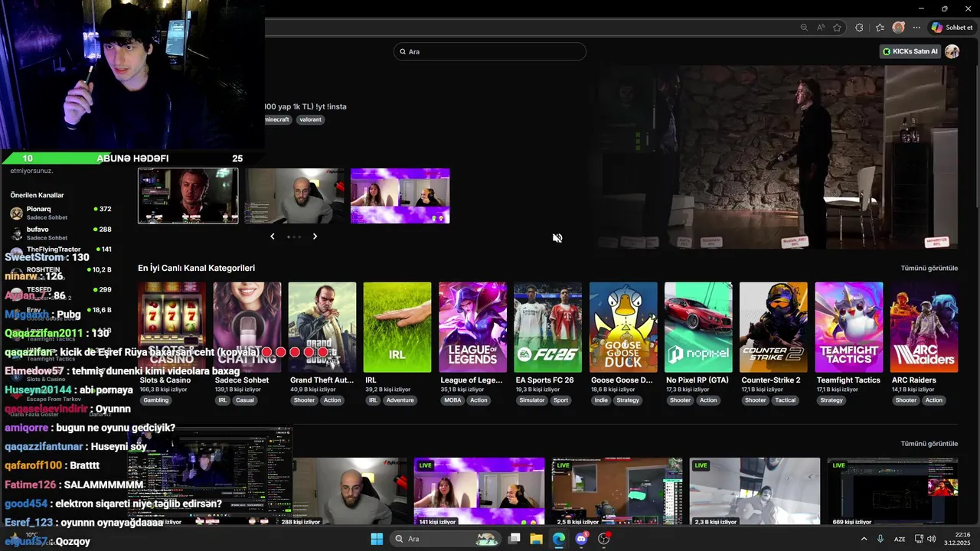980x551 pixels.
Task: Click the MOBA tag under League of Legends
Action: 452,400
